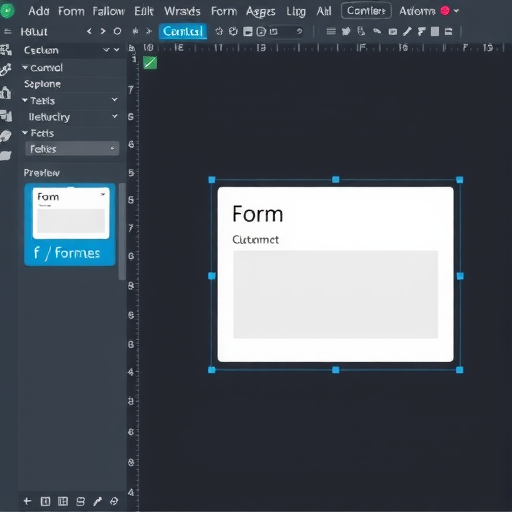Image resolution: width=512 pixels, height=512 pixels.
Task: Click the red status dot beside Adorm
Action: click(x=445, y=11)
